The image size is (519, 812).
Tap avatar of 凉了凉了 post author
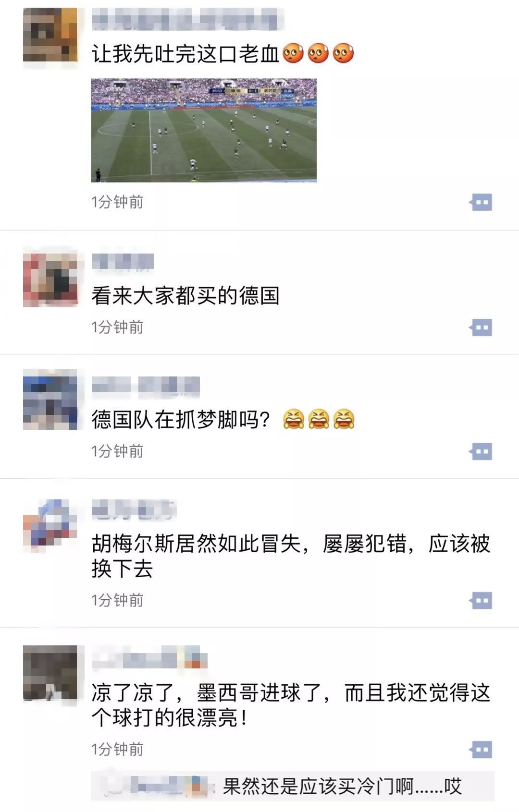tap(50, 673)
